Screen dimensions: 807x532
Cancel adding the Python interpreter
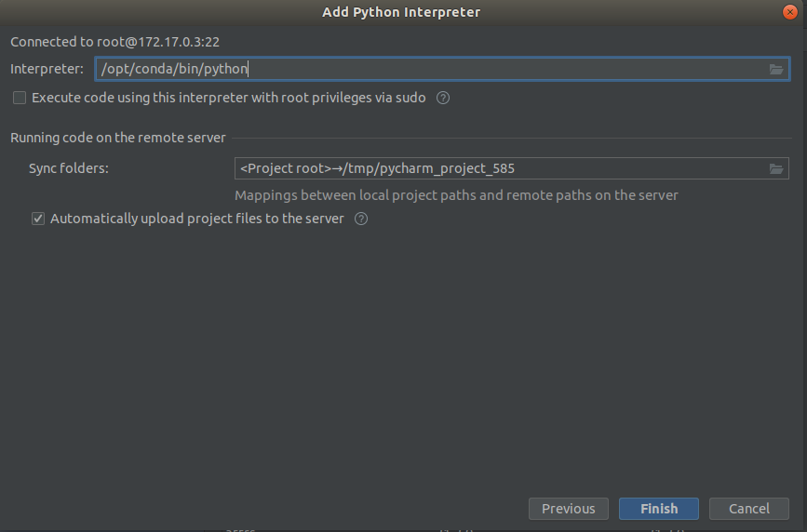point(749,509)
